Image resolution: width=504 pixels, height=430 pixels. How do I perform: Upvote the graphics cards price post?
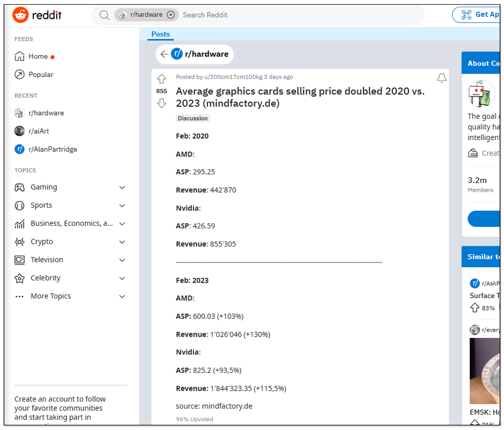coord(161,79)
